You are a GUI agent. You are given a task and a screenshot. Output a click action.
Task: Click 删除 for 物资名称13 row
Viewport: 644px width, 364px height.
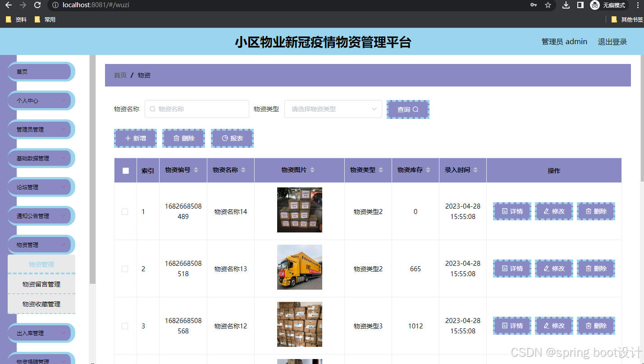(x=596, y=268)
